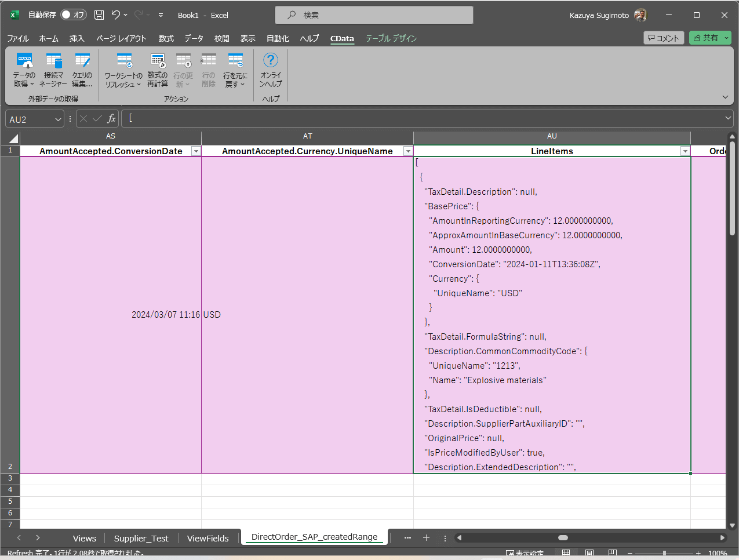The image size is (739, 560).
Task: Open filter dropdown for AmountAccepted.ConversionDate
Action: [196, 151]
